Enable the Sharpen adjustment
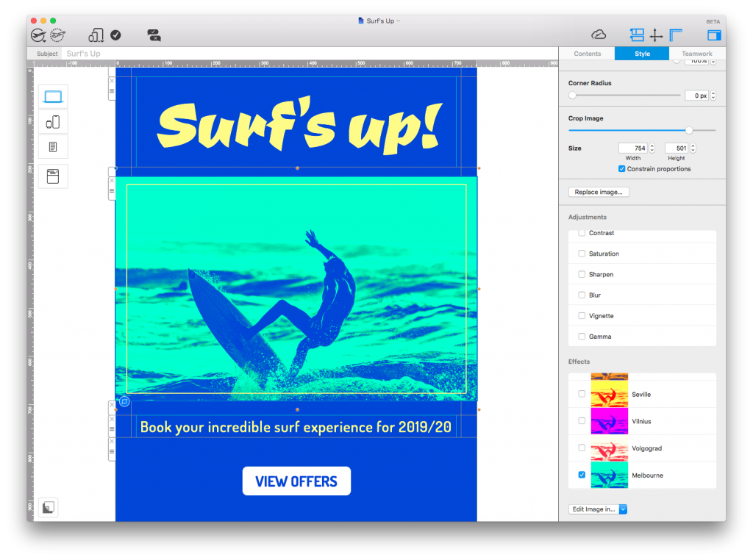 [x=582, y=274]
